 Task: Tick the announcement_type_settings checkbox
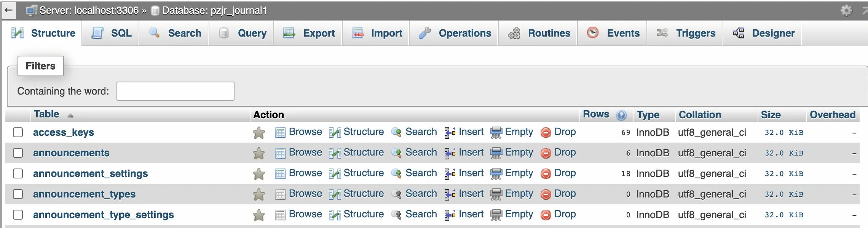click(18, 215)
